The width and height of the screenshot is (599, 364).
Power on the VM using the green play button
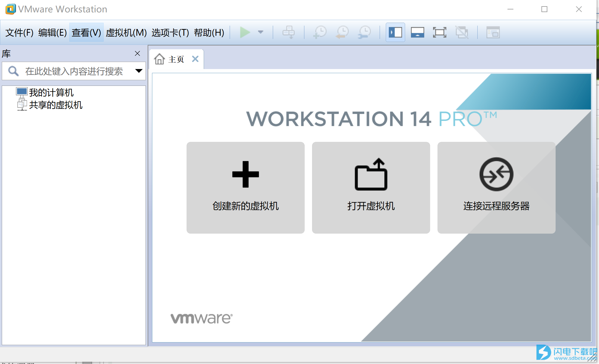[x=245, y=32]
